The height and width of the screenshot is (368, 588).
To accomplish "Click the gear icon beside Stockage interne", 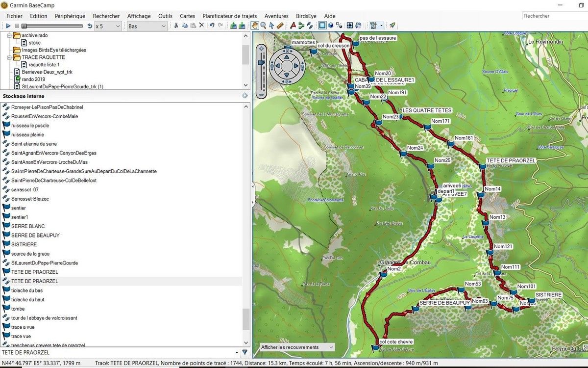I will click(245, 96).
